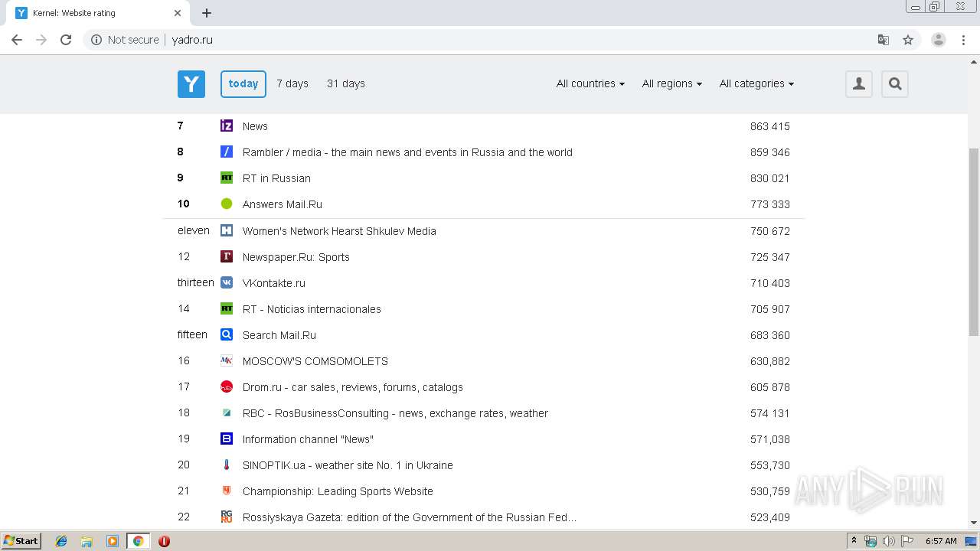Click the Rambler media favicon
Image resolution: width=980 pixels, height=551 pixels.
tap(227, 152)
